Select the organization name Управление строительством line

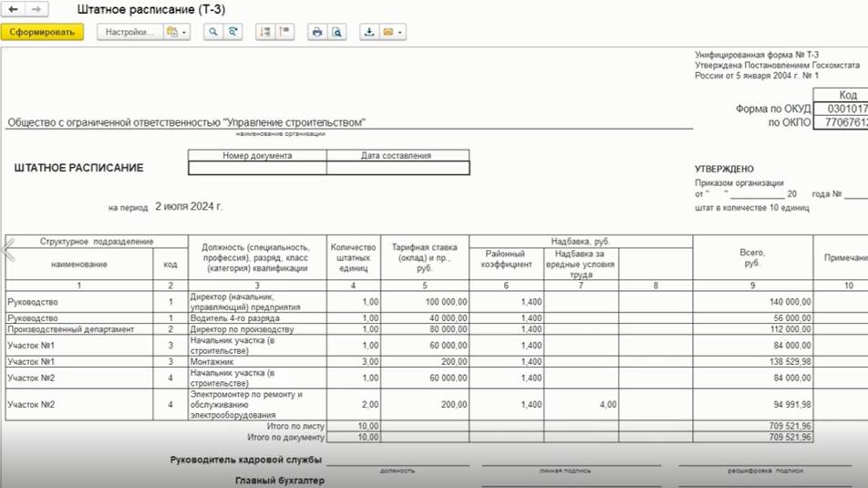coord(186,122)
